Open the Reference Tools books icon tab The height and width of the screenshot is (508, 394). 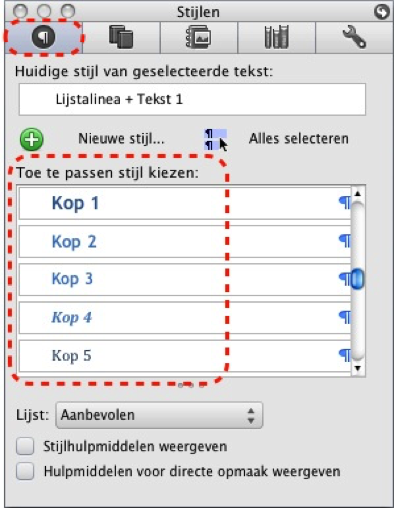[x=277, y=37]
